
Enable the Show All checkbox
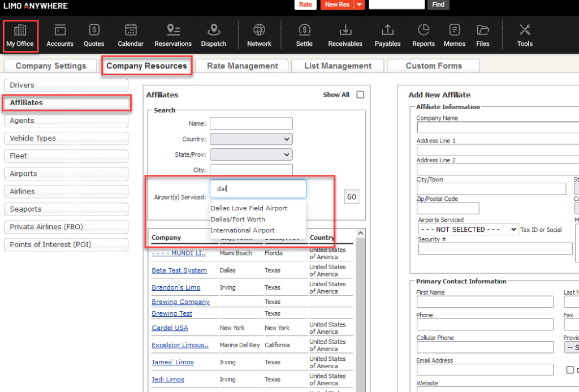pyautogui.click(x=360, y=95)
